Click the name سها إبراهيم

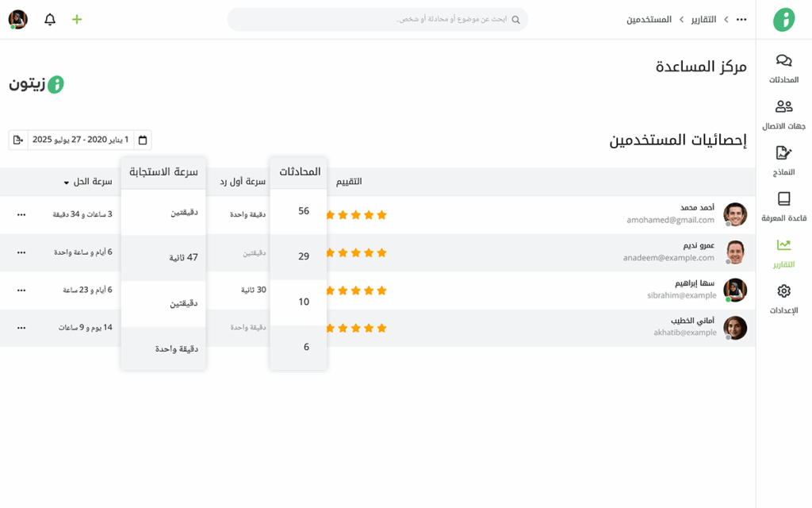pos(695,283)
